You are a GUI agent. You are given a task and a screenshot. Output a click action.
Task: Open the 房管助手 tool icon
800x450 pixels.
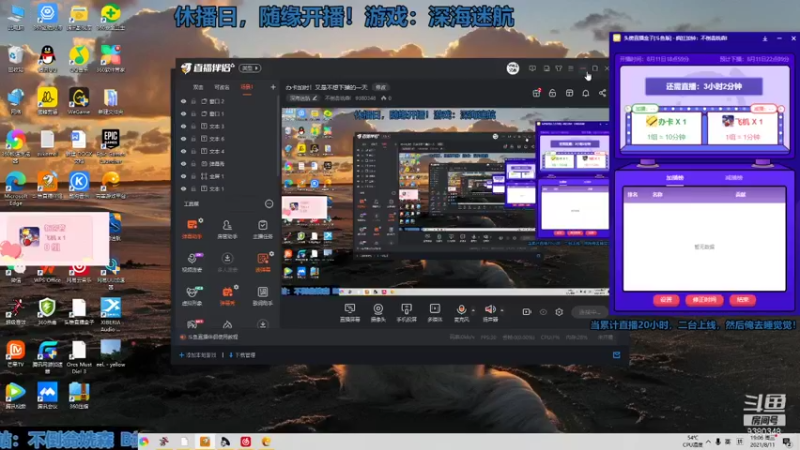[227, 229]
